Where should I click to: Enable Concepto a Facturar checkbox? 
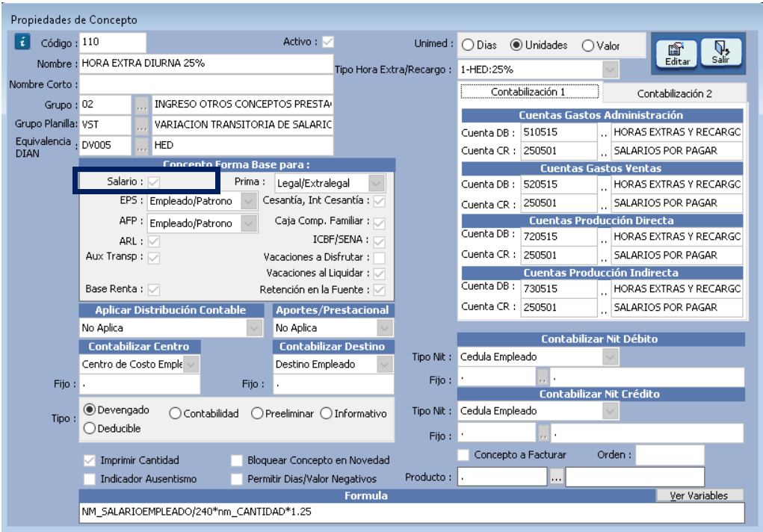464,454
